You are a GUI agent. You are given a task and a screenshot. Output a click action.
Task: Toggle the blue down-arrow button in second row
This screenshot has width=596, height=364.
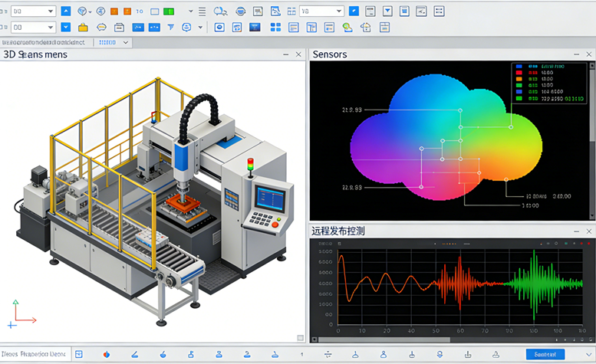point(65,28)
